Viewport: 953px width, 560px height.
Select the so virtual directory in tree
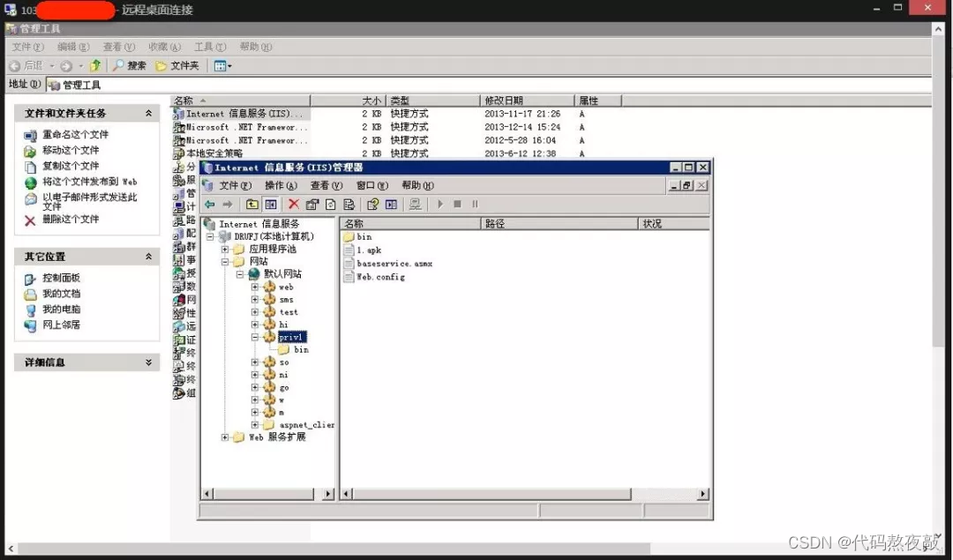click(x=284, y=362)
